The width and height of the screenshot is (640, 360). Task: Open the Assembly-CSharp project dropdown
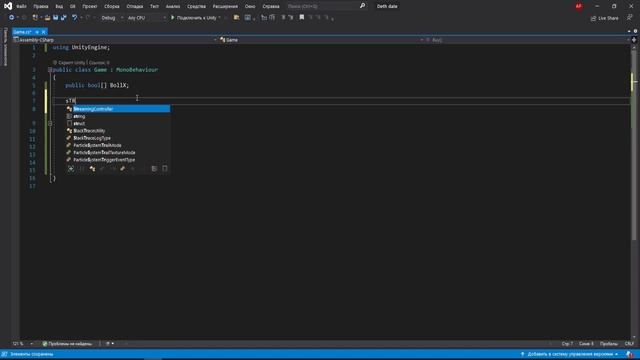click(x=116, y=40)
